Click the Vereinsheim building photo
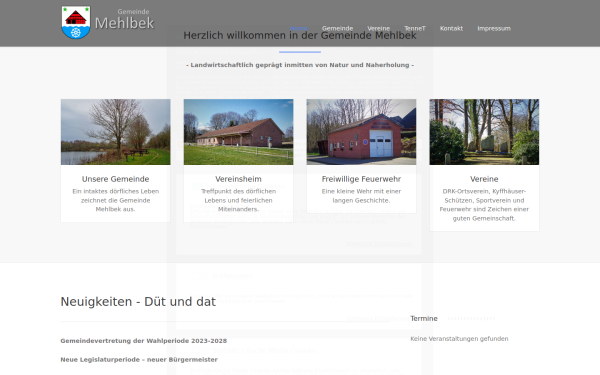The height and width of the screenshot is (375, 600). tap(238, 132)
